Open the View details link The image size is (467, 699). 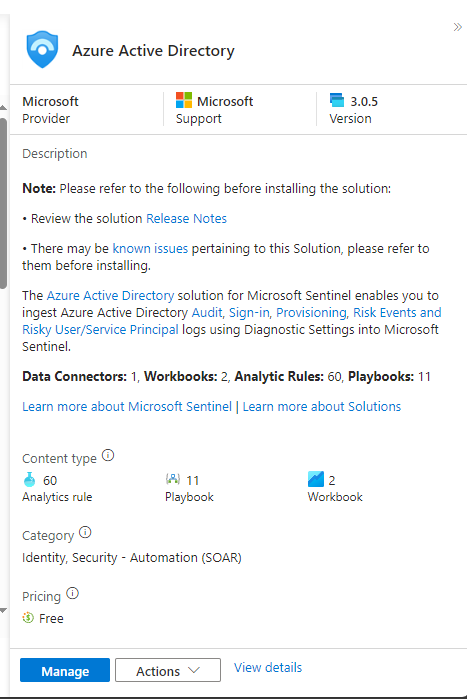pos(268,667)
